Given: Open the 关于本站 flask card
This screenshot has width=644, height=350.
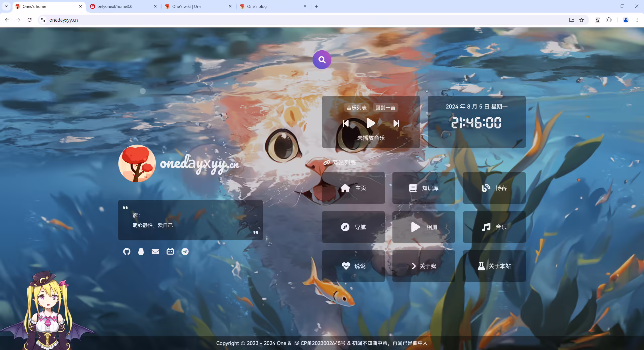Looking at the screenshot, I should point(494,266).
